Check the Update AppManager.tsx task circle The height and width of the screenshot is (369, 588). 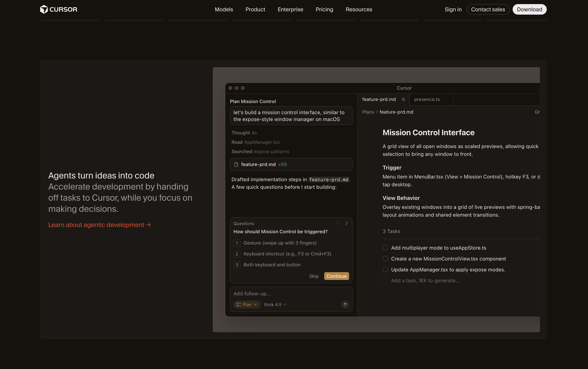point(385,270)
